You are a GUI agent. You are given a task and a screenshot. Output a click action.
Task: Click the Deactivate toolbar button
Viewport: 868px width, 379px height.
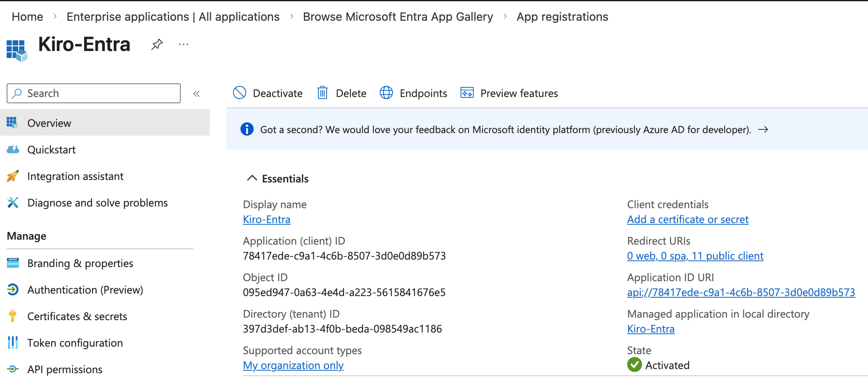pos(268,93)
